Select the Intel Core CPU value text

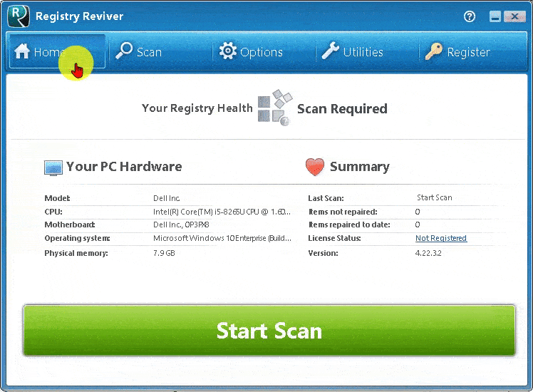tap(222, 212)
